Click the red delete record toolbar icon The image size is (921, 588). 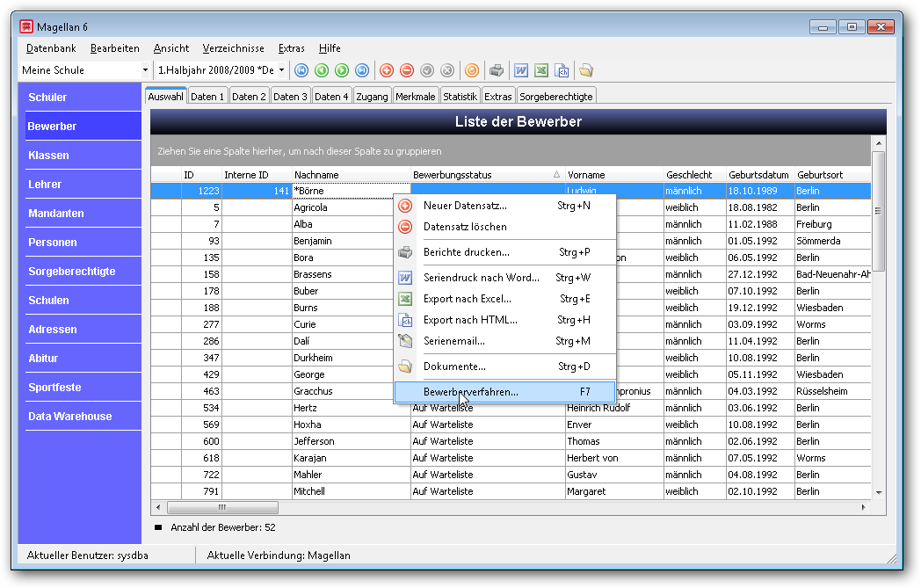point(407,71)
